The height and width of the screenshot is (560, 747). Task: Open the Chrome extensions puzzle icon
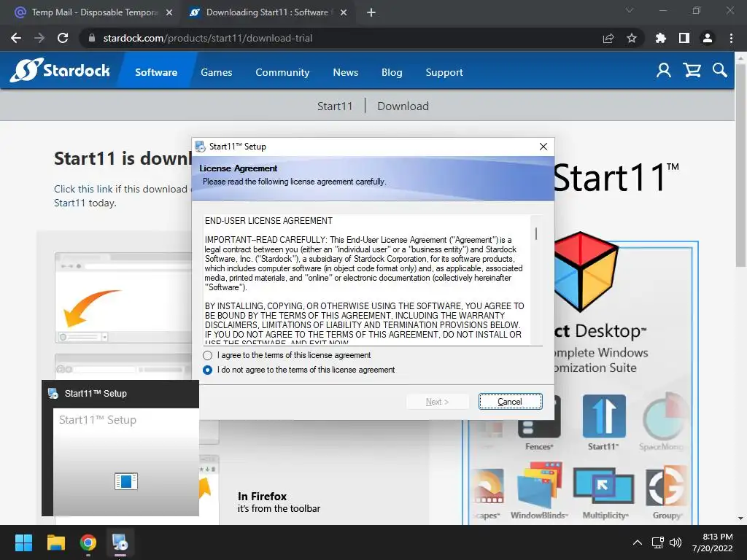click(661, 38)
